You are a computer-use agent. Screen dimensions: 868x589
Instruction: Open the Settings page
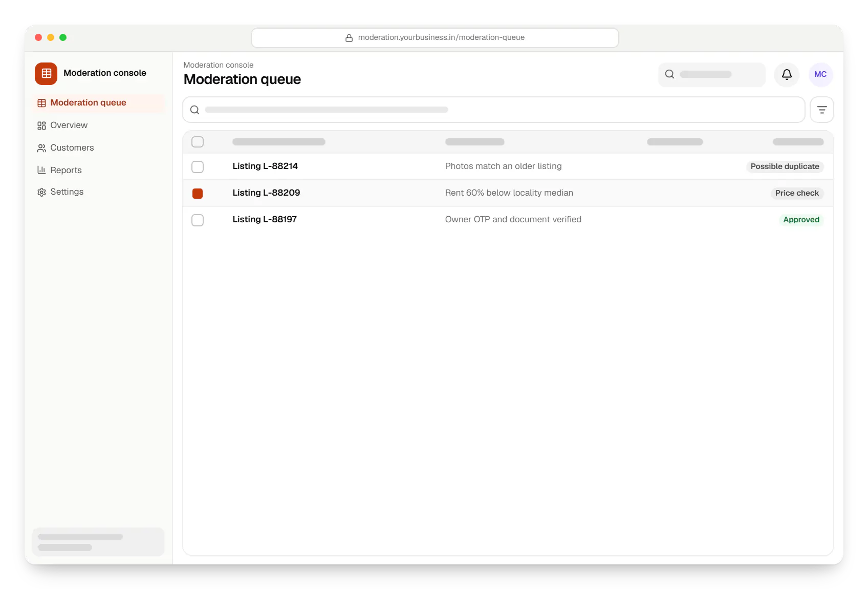coord(98,192)
